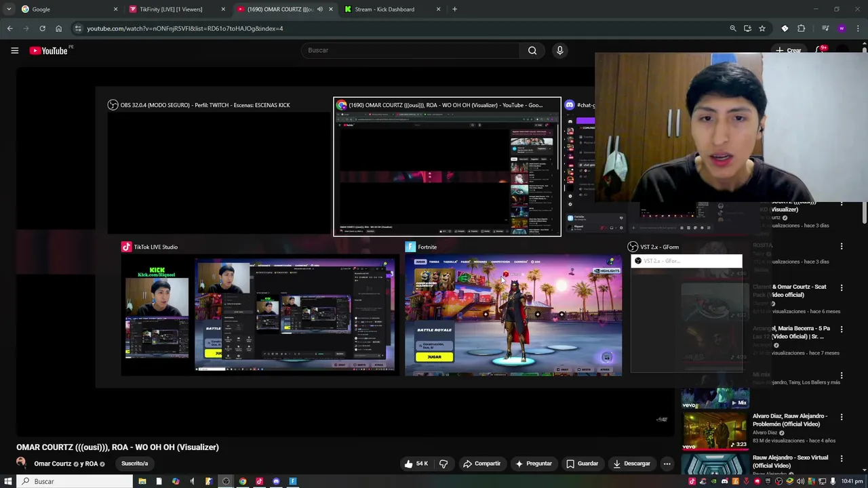Click the Descargar button
868x488 pixels.
[x=631, y=464]
